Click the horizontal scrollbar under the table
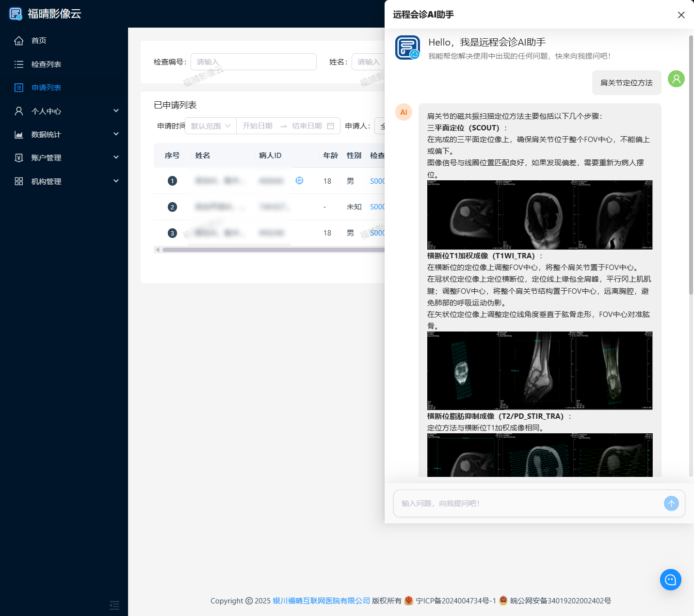This screenshot has height=616, width=694. (x=272, y=249)
